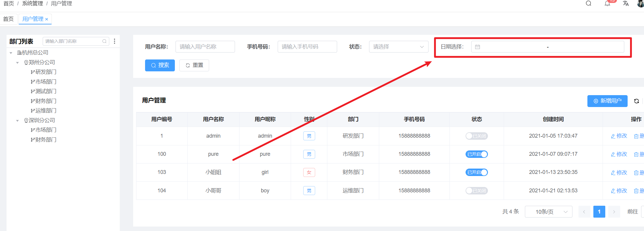Open the notifications bell

[x=607, y=3]
